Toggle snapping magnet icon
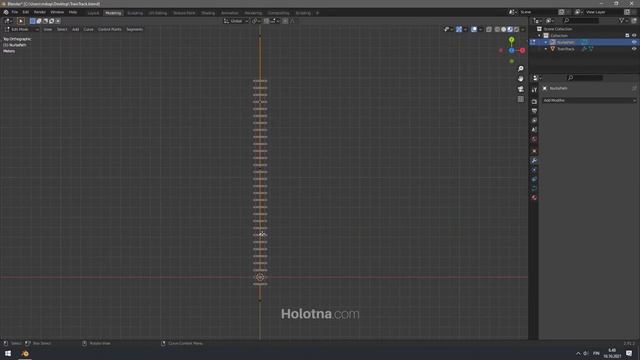Screen dimensions: 640x360 266,21
